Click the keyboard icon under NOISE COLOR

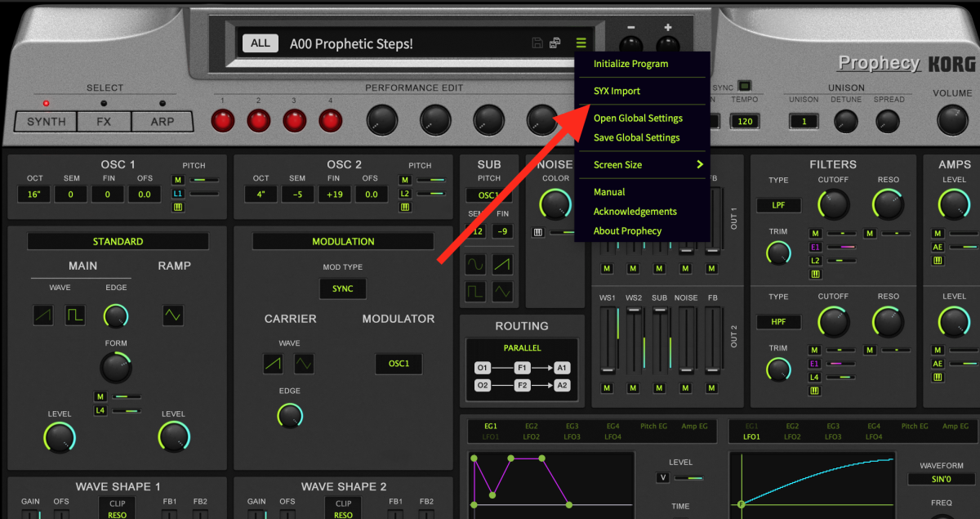(538, 233)
